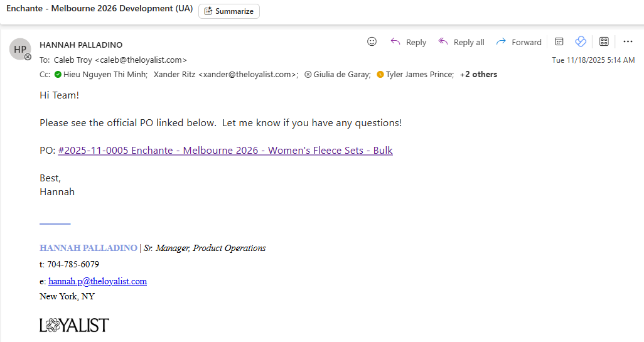Click the calendar meeting icon in toolbar
644x342 pixels.
tap(559, 42)
